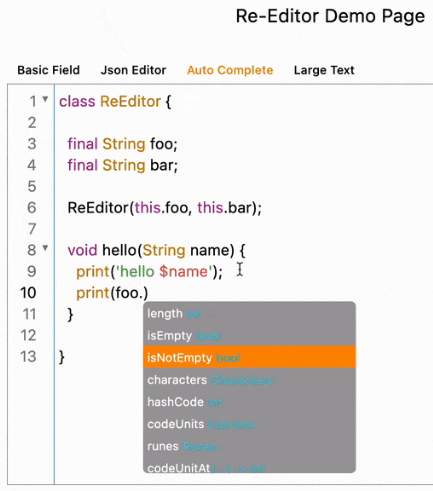Open the Large Text tab

click(324, 70)
